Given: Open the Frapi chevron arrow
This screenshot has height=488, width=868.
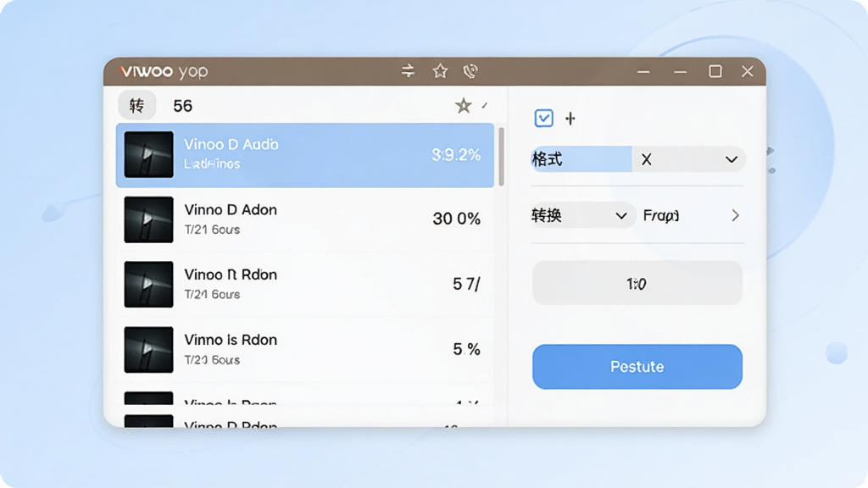Looking at the screenshot, I should [735, 215].
